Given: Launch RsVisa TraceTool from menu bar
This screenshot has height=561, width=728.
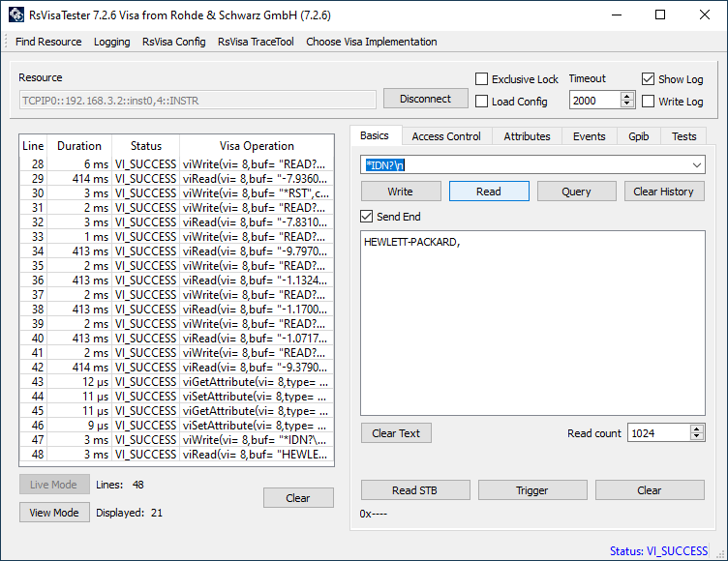Looking at the screenshot, I should coord(256,42).
